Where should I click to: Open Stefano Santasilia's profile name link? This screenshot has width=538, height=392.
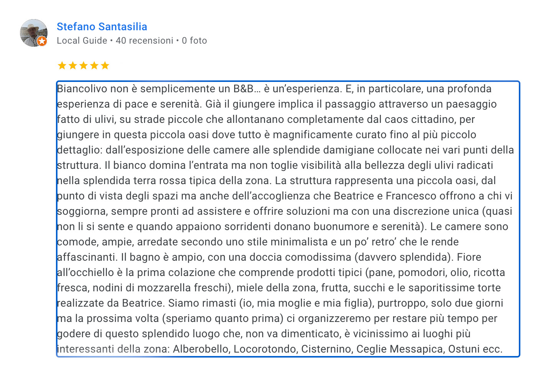102,26
